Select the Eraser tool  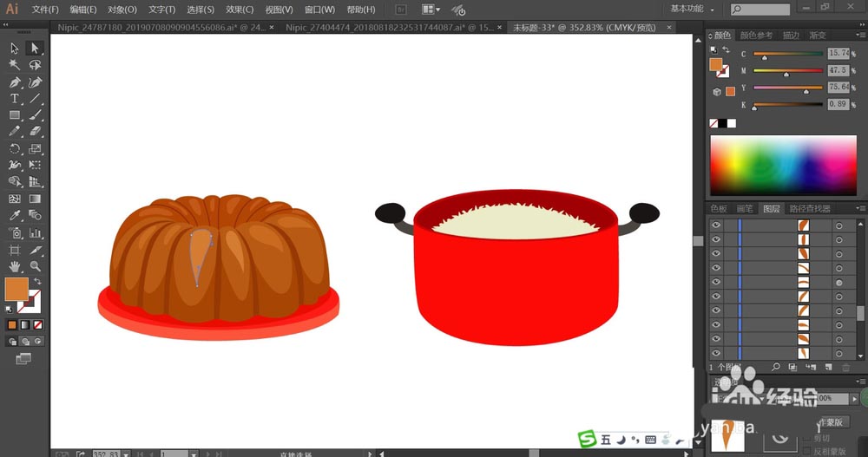[x=35, y=132]
